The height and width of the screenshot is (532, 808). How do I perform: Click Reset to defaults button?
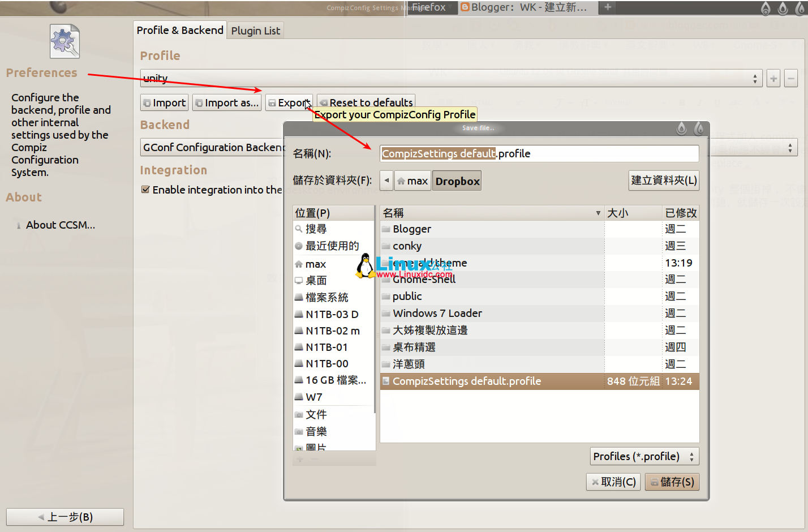click(366, 102)
